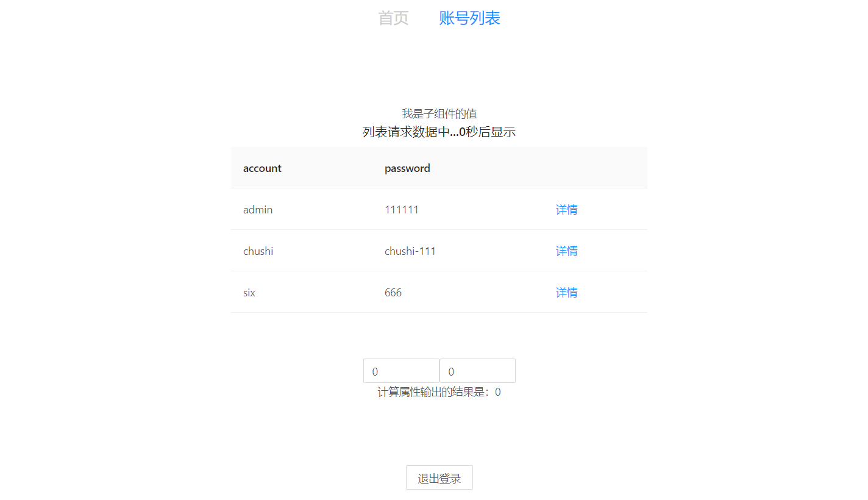Click the 666 password cell
Viewport: 868px width, 500px height.
tap(458, 293)
